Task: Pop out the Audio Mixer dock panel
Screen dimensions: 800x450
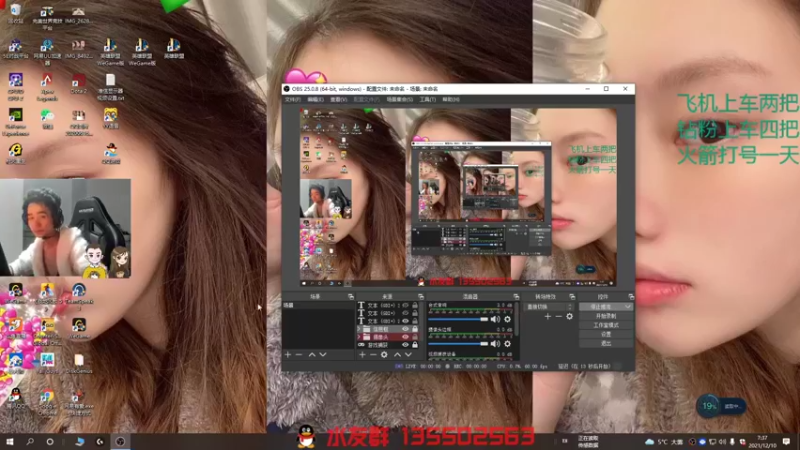Action: (x=516, y=296)
